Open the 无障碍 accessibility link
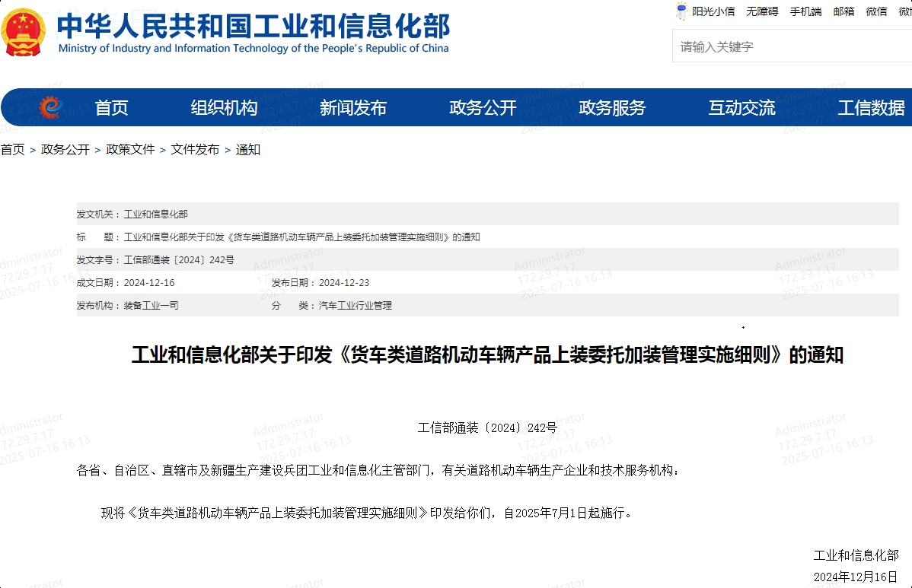The height and width of the screenshot is (588, 912). 762,11
